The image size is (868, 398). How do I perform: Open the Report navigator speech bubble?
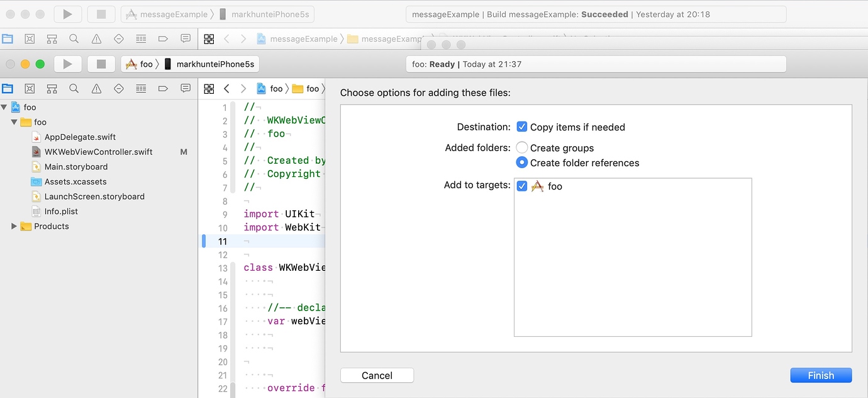(x=185, y=88)
